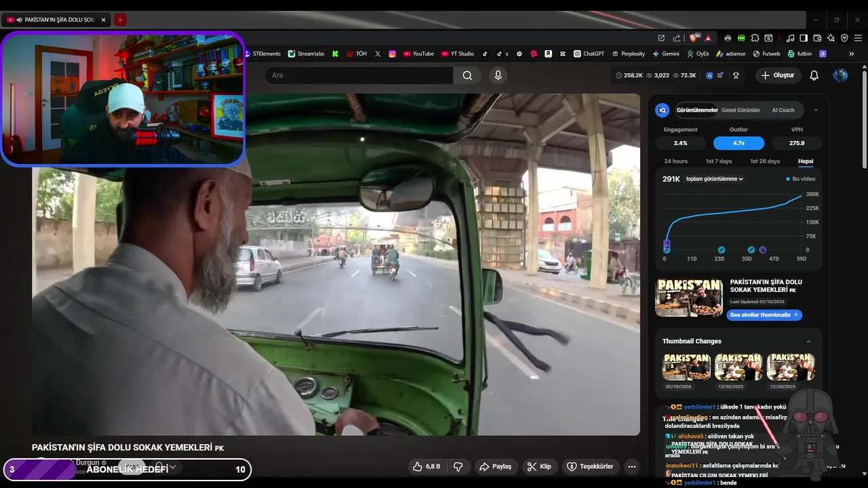
Task: Open the Instagram bookmark icon
Action: click(x=392, y=54)
